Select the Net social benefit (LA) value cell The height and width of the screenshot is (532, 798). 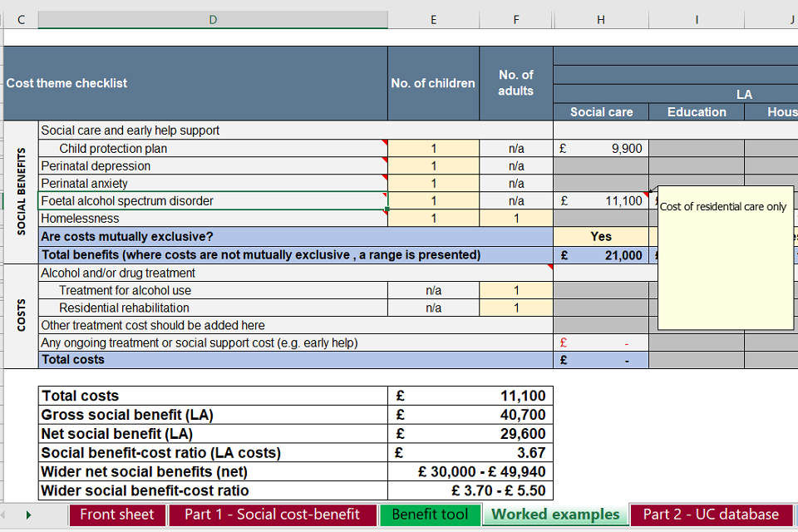(x=470, y=433)
